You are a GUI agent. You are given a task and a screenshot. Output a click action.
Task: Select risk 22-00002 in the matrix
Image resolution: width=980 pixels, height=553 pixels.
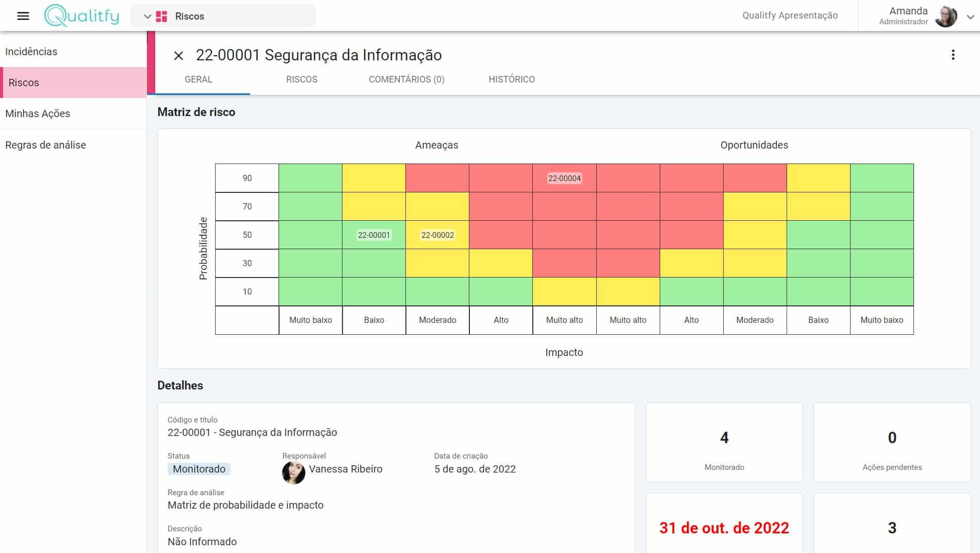[x=437, y=235]
